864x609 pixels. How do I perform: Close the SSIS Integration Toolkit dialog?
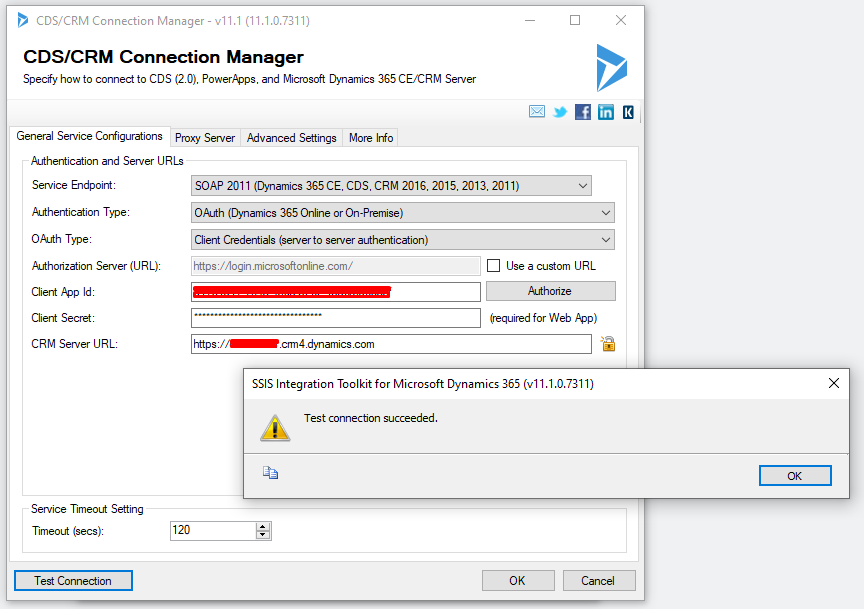[834, 383]
